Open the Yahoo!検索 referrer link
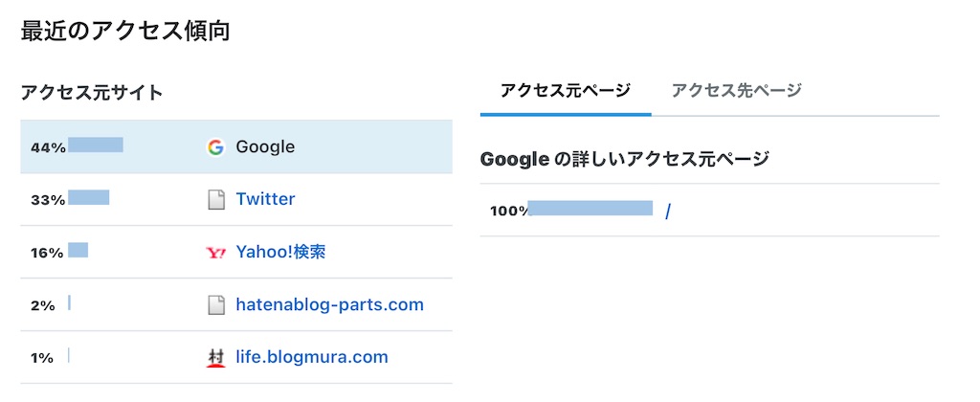Image resolution: width=980 pixels, height=402 pixels. (x=281, y=253)
